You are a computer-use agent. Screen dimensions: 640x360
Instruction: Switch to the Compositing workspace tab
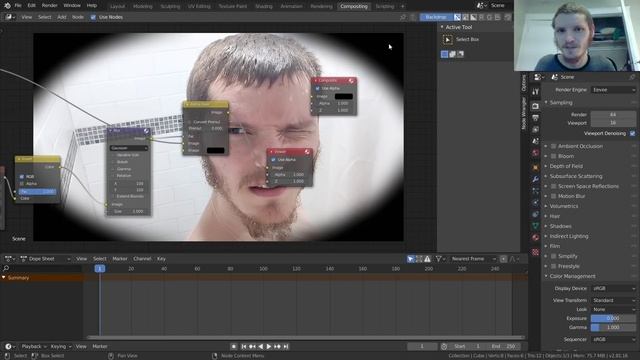coord(354,6)
